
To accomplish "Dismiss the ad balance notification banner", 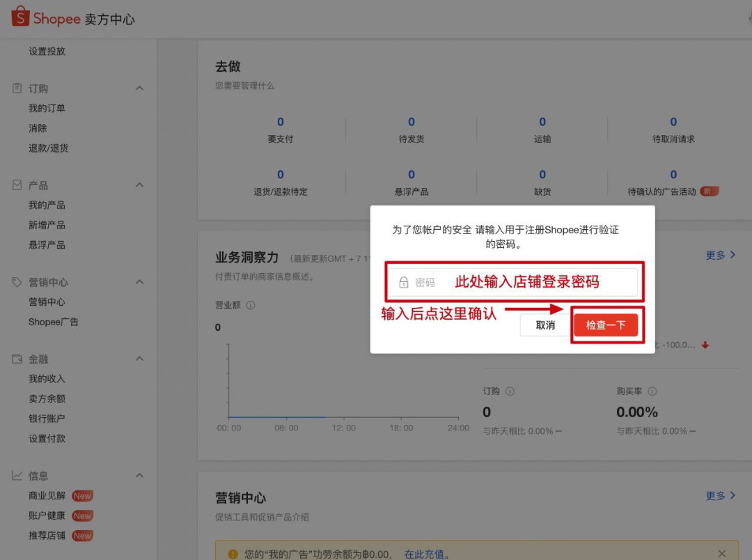I will pyautogui.click(x=721, y=554).
